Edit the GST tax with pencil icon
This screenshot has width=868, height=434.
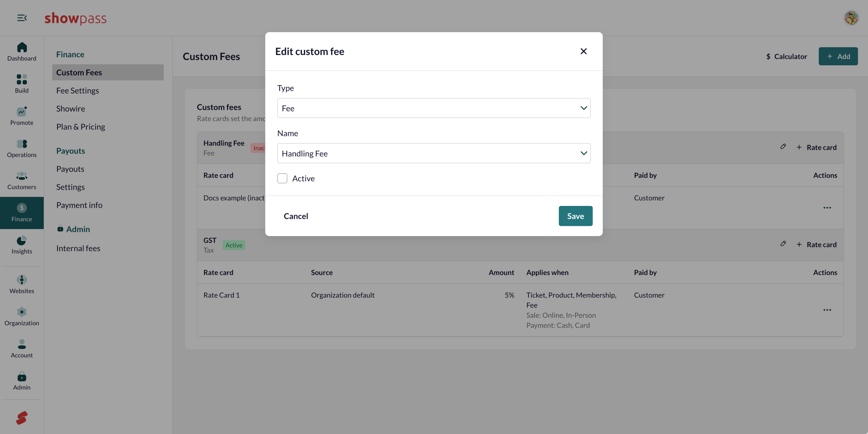(x=783, y=244)
